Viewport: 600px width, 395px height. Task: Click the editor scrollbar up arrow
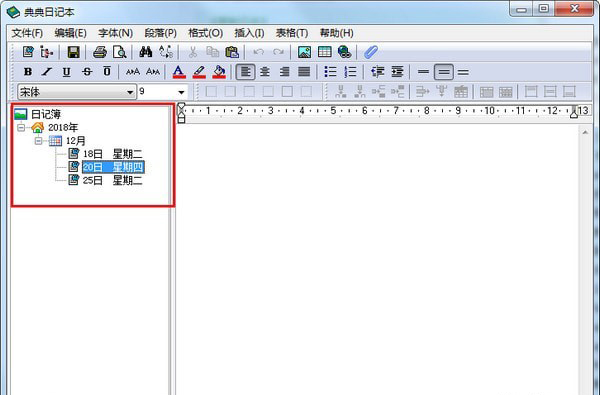[x=585, y=132]
